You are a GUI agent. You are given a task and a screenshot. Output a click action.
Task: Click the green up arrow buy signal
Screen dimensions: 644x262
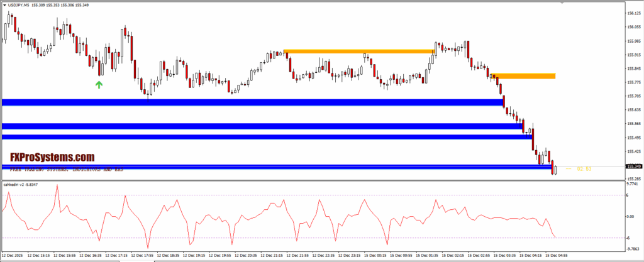pos(99,84)
